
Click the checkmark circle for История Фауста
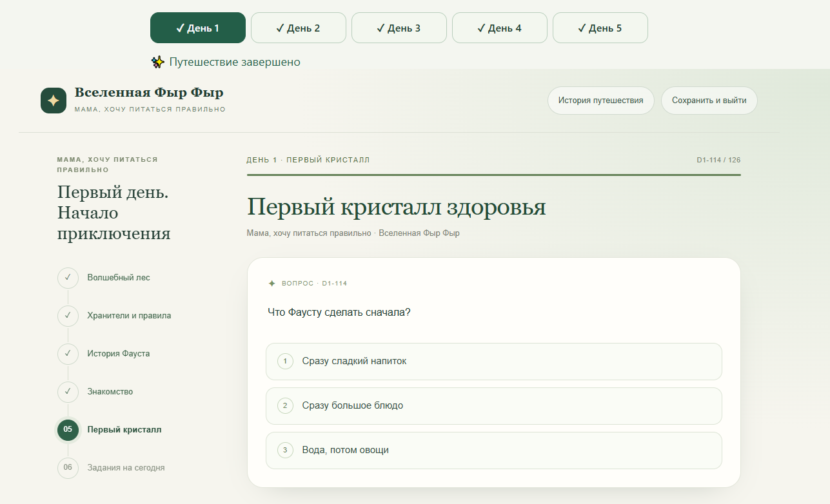tap(68, 354)
